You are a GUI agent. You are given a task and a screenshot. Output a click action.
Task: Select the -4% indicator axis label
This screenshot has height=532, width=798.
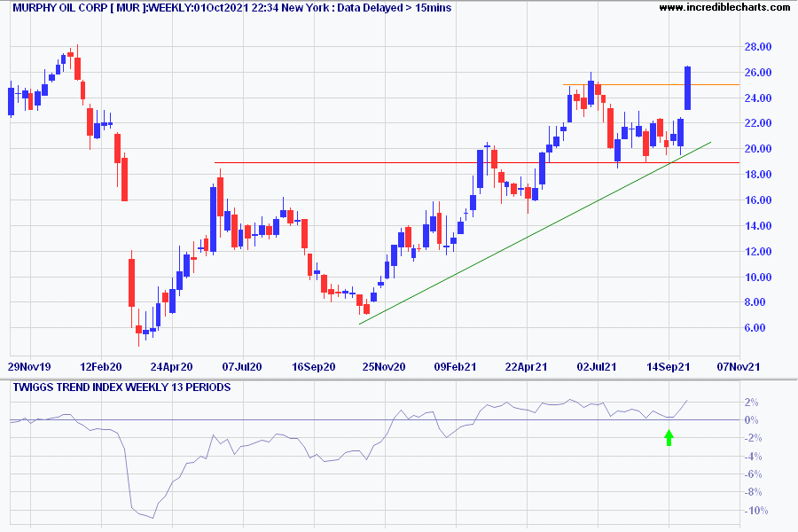[x=753, y=457]
